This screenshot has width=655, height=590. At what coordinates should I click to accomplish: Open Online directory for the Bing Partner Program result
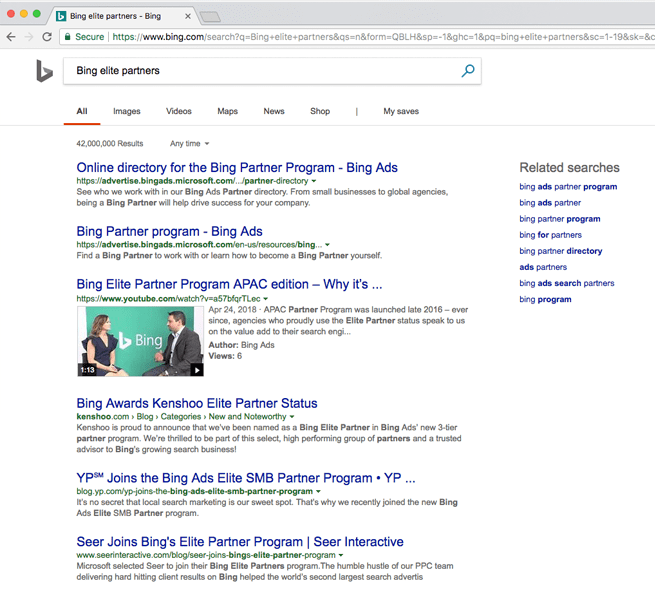click(237, 168)
